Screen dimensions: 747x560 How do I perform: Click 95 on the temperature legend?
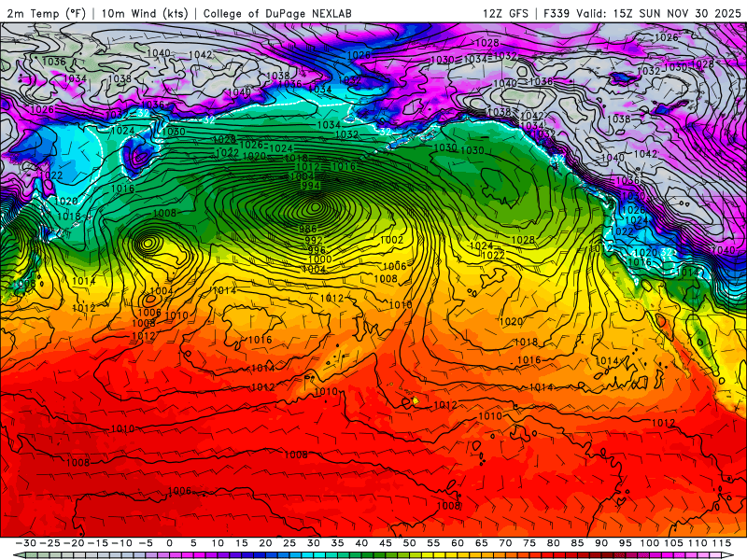[x=625, y=543]
